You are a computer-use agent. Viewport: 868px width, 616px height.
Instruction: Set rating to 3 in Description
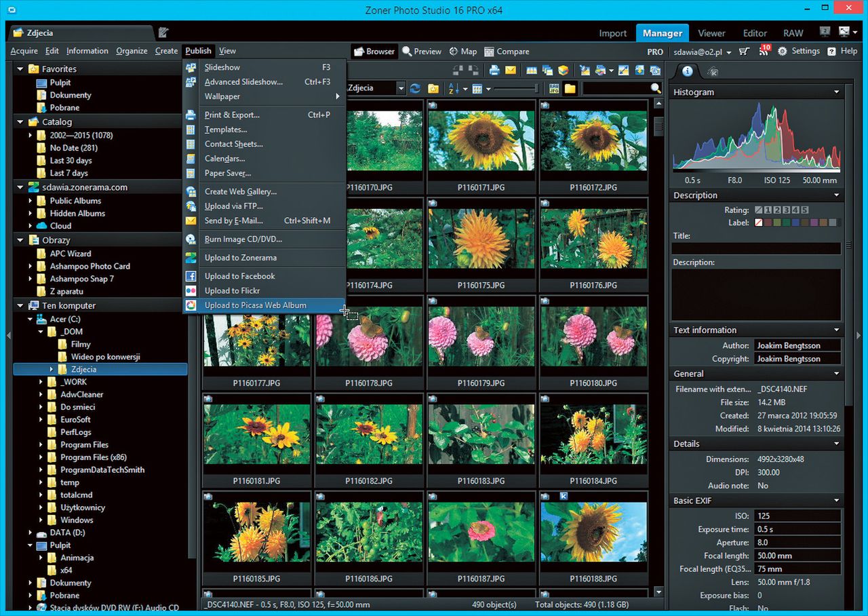coord(788,210)
